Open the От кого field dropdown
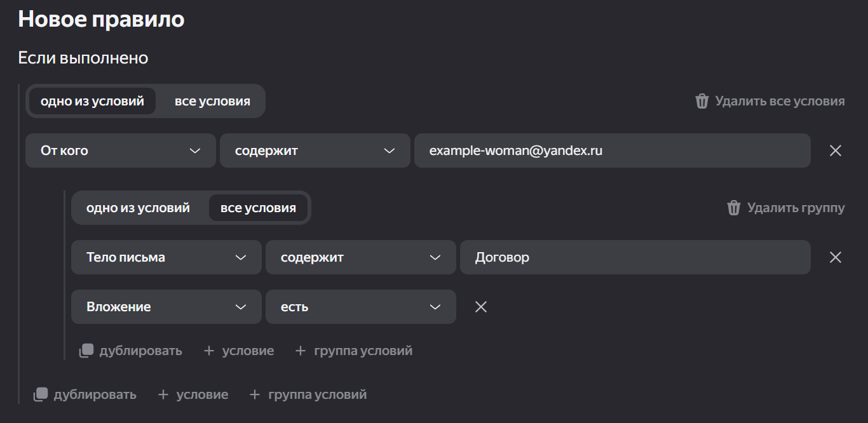This screenshot has width=868, height=423. (x=121, y=151)
